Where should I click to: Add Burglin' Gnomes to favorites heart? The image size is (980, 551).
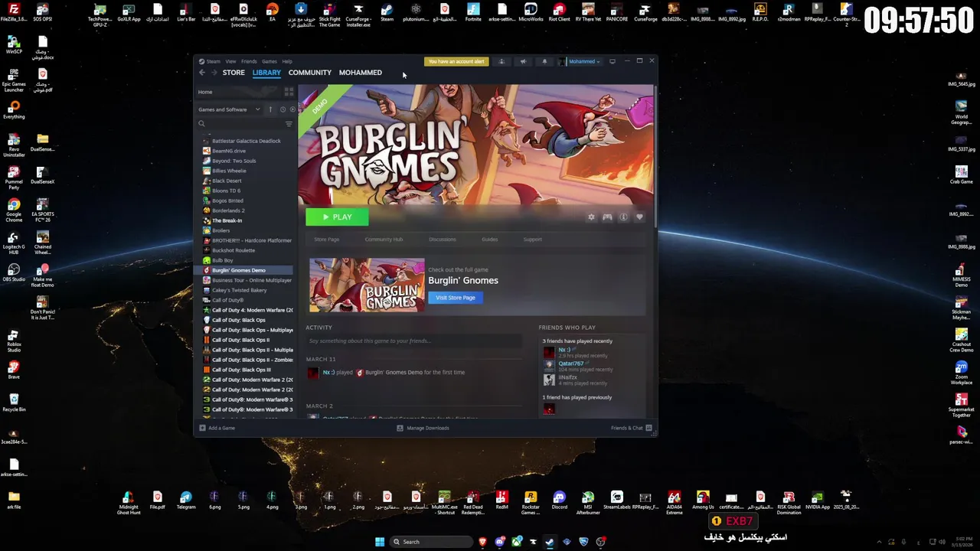639,217
